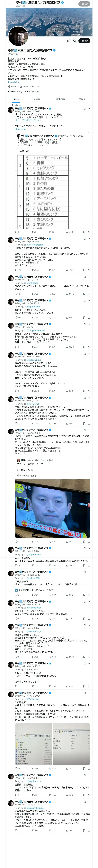Click Translate bio link
Viewport: 98px width, 868px height.
(x=14, y=82)
